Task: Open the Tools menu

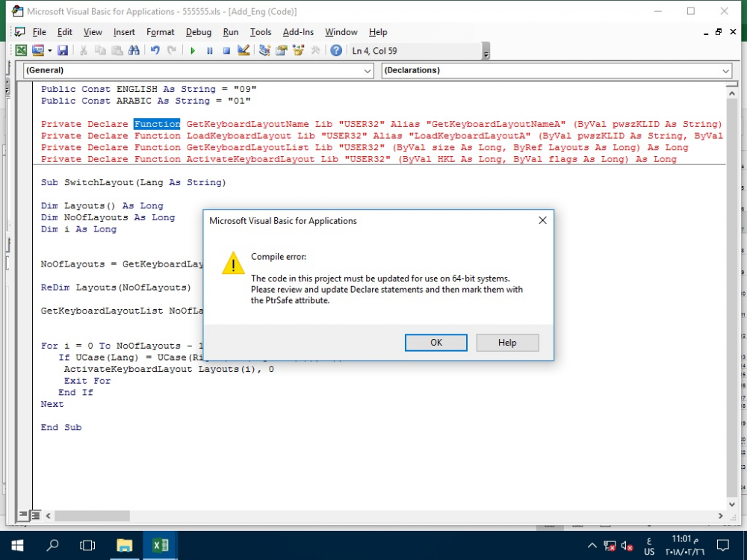Action: click(x=261, y=32)
